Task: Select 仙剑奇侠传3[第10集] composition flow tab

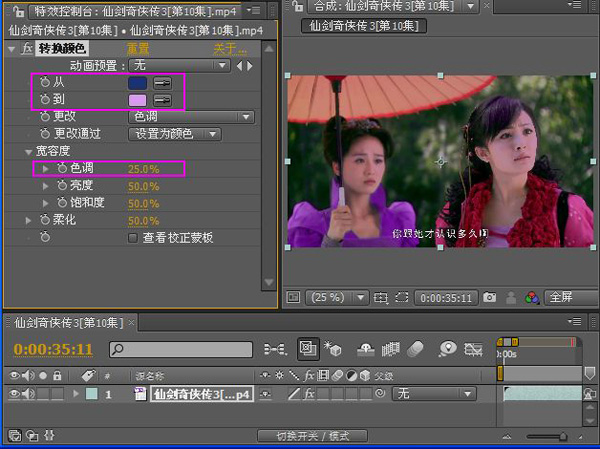Action: (364, 26)
